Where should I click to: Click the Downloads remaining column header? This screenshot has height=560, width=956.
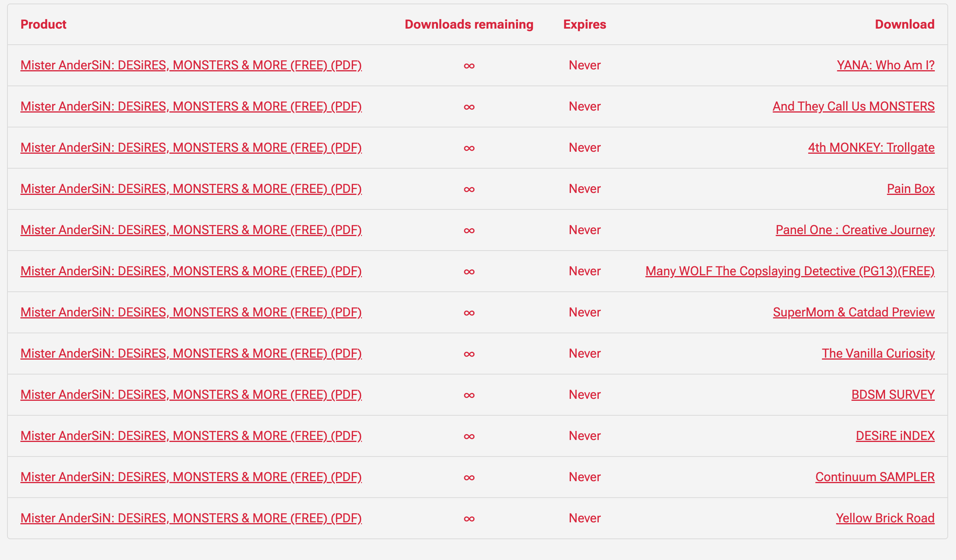click(x=469, y=24)
